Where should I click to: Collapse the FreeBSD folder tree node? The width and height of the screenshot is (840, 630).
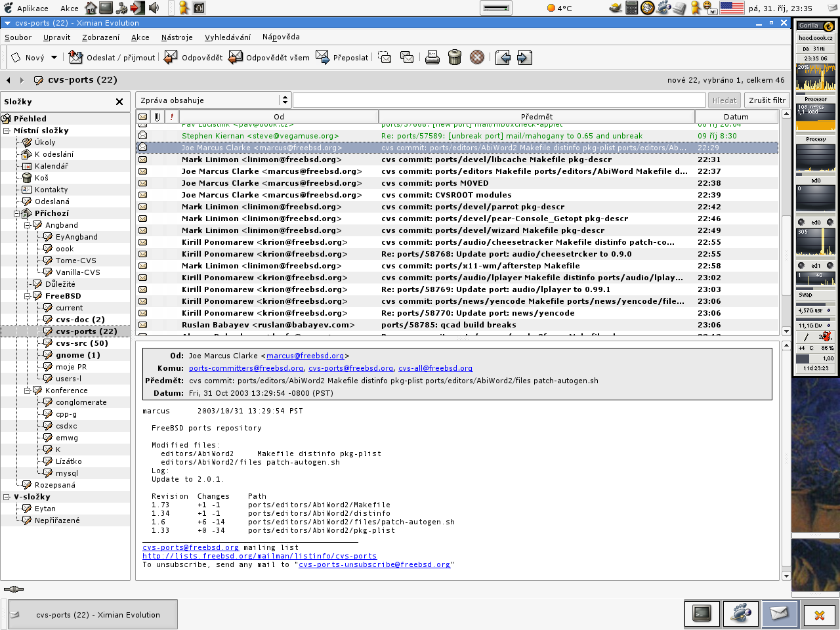[x=28, y=296]
